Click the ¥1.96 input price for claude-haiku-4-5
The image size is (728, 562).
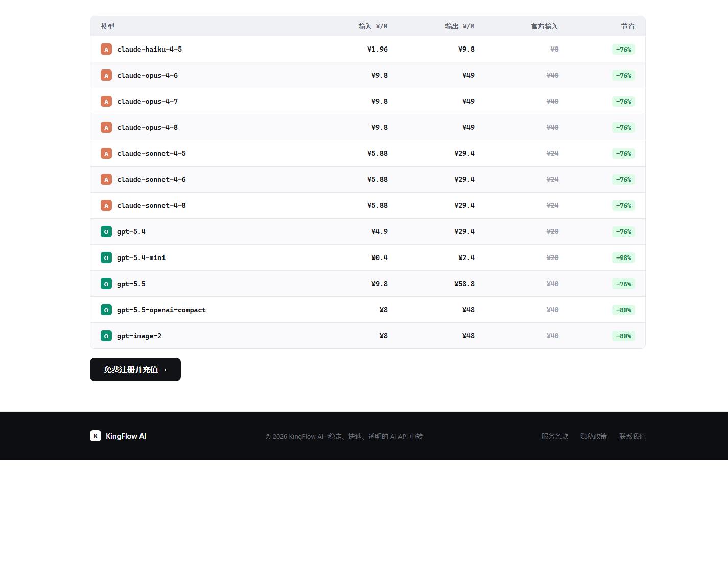(x=378, y=49)
